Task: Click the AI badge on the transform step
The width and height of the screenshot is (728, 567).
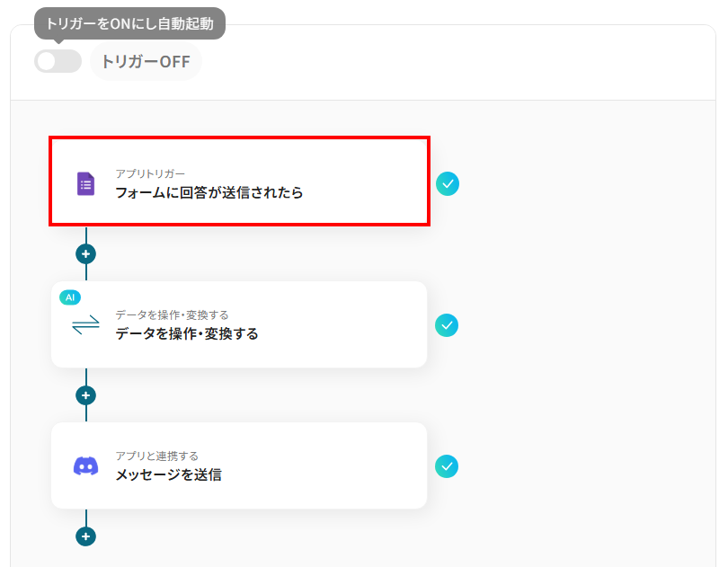Action: tap(69, 297)
